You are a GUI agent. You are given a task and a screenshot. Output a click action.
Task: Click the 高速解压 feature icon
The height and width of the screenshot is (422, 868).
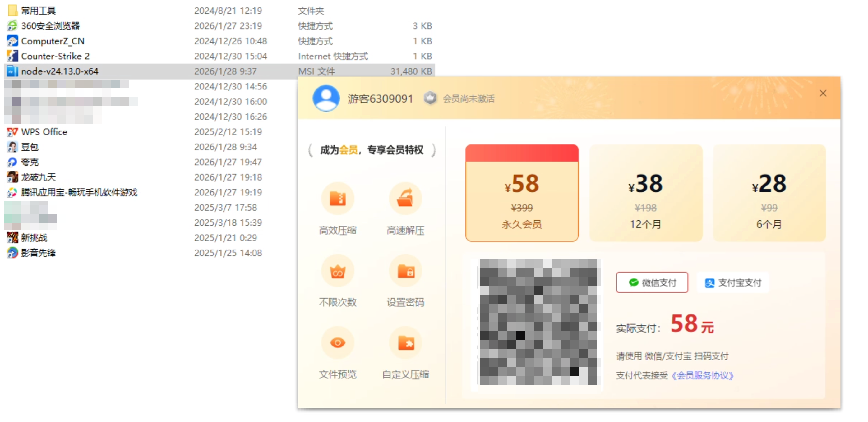coord(405,198)
